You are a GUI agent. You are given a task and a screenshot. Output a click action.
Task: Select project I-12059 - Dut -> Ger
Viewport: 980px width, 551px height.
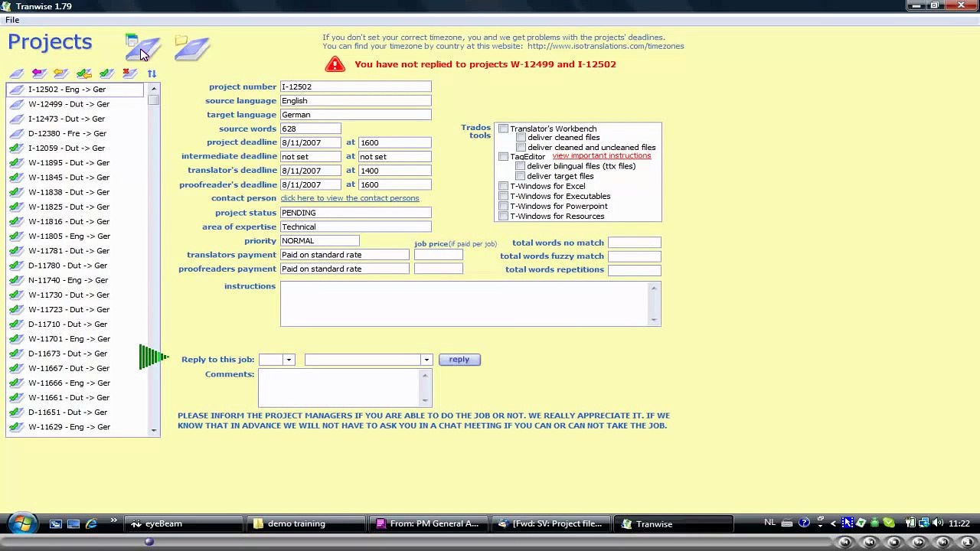75,148
